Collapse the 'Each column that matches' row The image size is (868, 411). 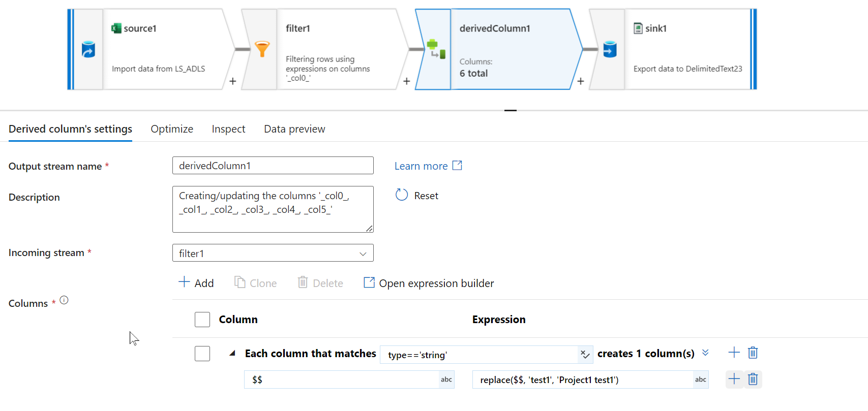232,353
